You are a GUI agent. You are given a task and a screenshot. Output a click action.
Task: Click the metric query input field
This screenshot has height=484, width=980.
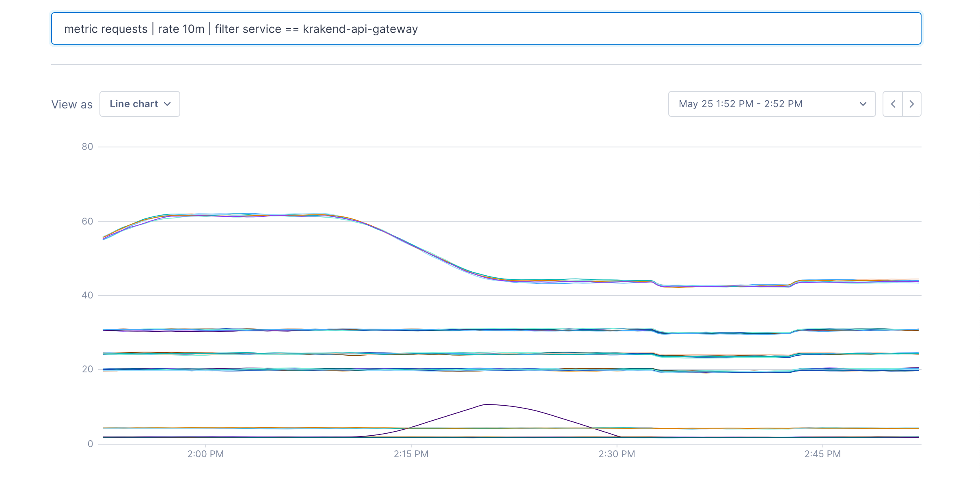[486, 29]
